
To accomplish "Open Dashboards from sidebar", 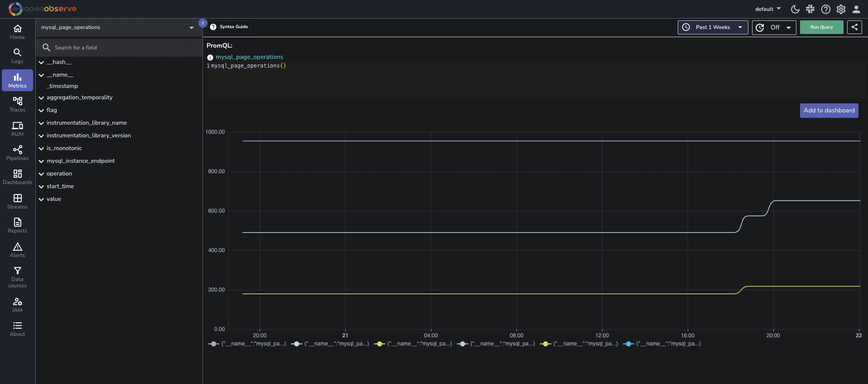I will tap(18, 177).
